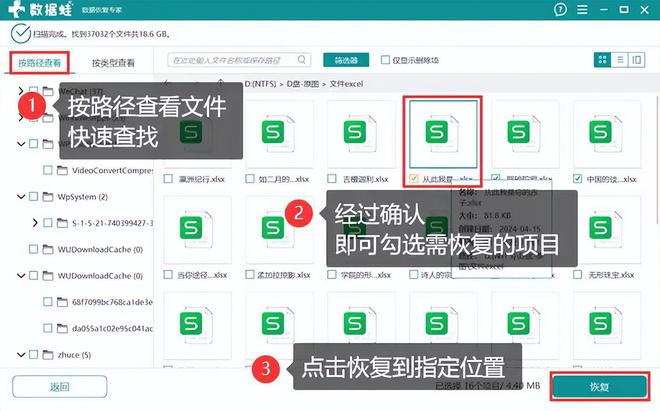
Task: Tick the 学院的形...xlsx checkbox
Action: [332, 275]
